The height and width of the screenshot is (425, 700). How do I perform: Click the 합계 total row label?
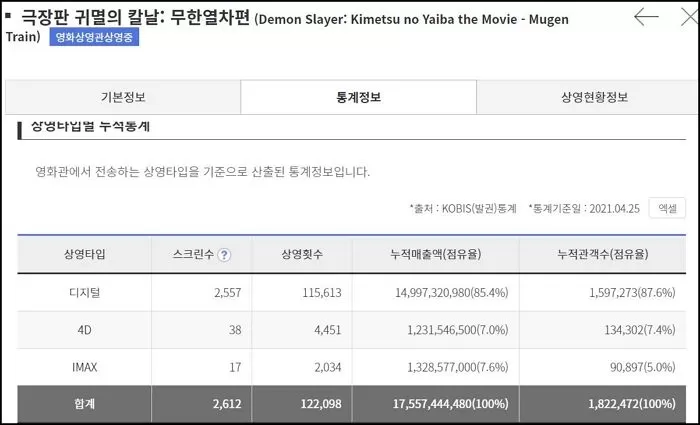[84, 405]
